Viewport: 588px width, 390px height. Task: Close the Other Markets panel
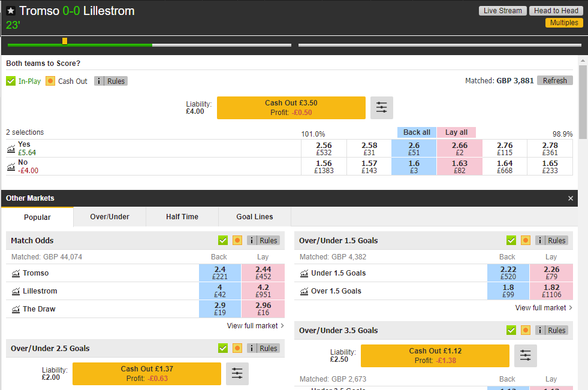tap(571, 198)
